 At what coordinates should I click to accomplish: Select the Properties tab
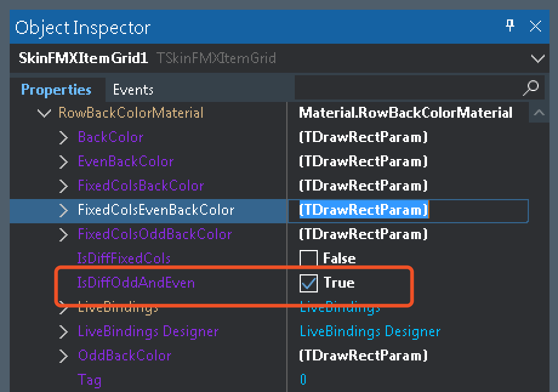(x=56, y=90)
